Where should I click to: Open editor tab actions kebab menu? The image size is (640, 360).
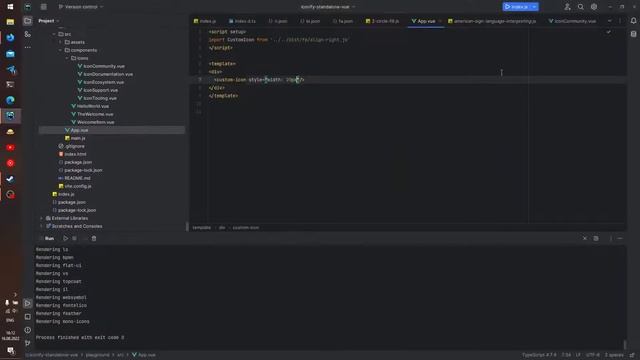[620, 21]
